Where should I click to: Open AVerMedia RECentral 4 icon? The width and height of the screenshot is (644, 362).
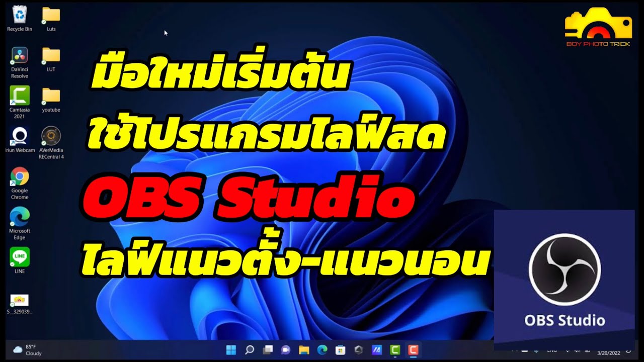tap(51, 143)
